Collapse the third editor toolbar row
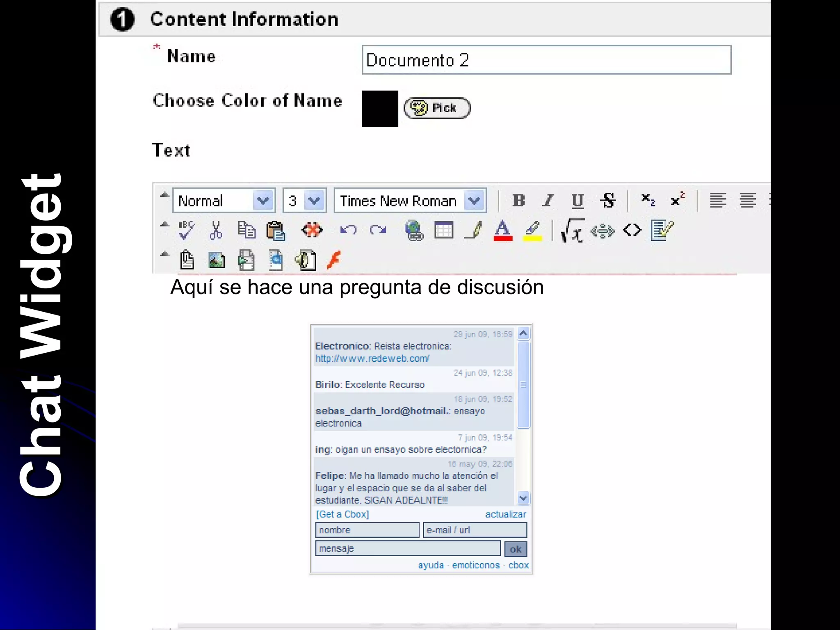840x630 pixels. [x=164, y=254]
